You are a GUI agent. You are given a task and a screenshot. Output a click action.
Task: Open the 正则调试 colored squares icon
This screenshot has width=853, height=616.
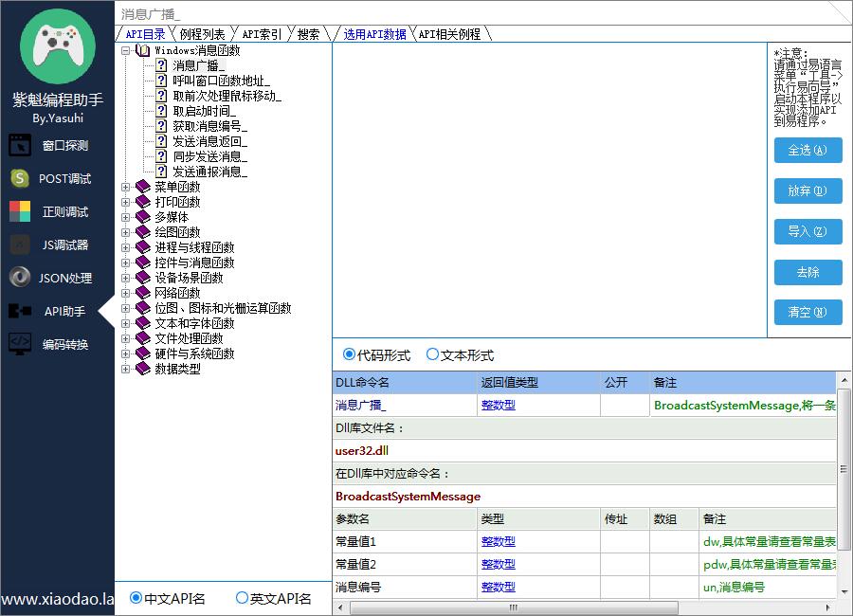tap(20, 211)
